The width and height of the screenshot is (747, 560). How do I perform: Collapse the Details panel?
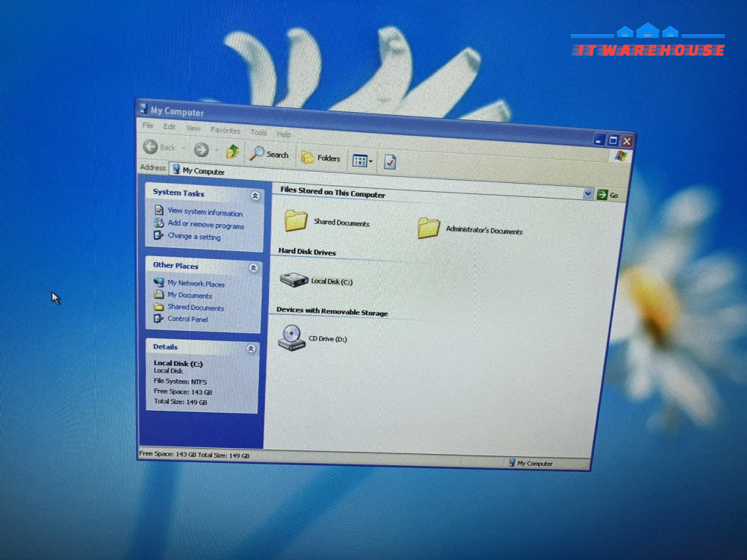251,349
